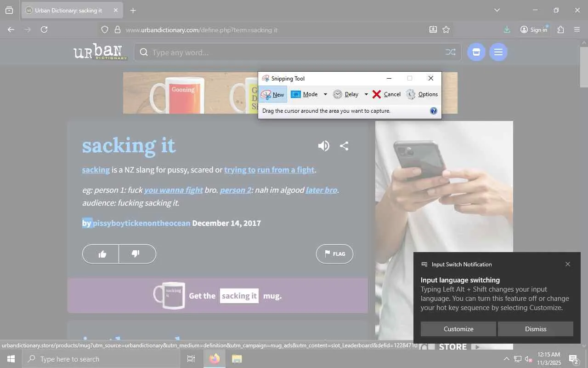Image resolution: width=588 pixels, height=368 pixels.
Task: Show hidden system tray icons
Action: [506, 359]
